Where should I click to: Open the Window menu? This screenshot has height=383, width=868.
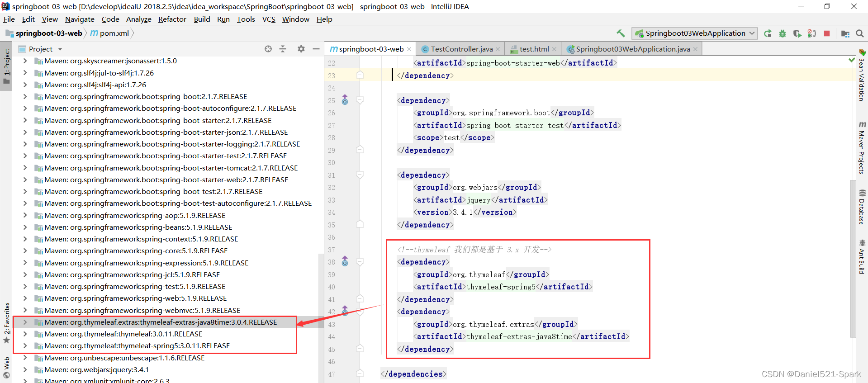tap(295, 19)
